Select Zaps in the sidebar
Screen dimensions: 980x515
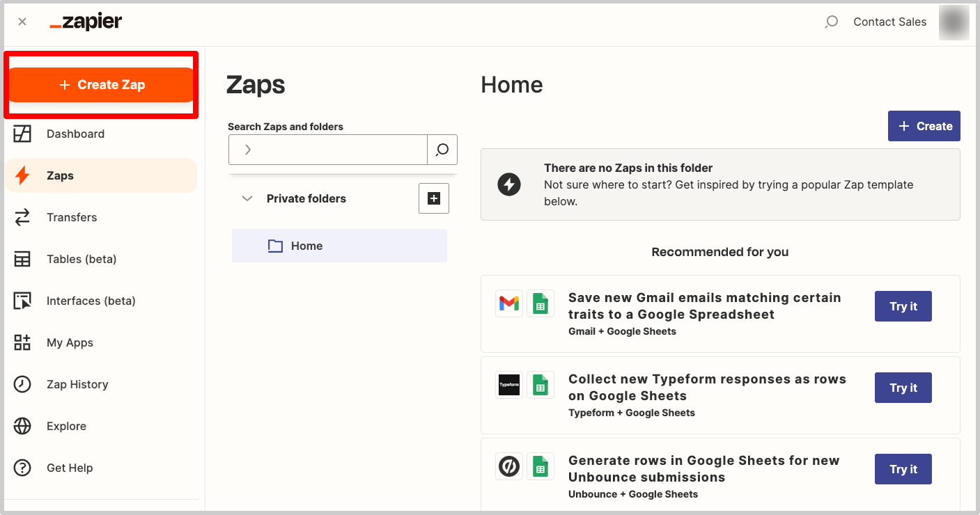(x=101, y=175)
